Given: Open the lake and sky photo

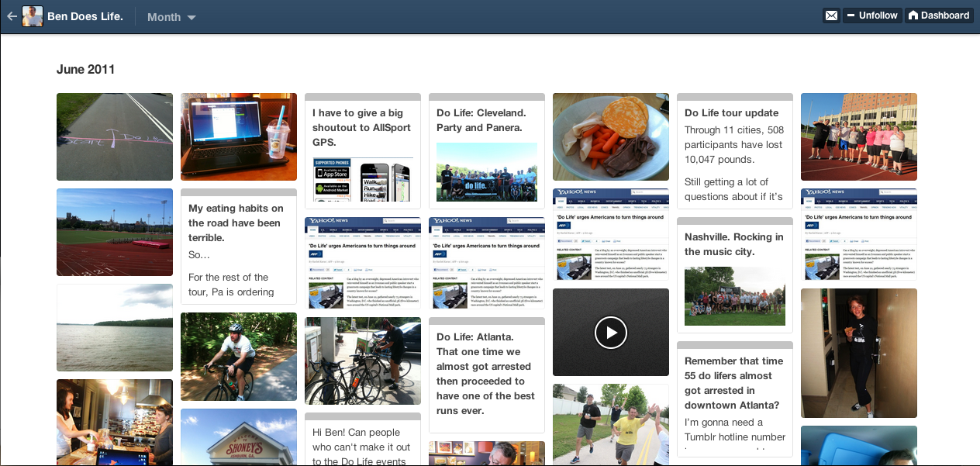Looking at the screenshot, I should [115, 327].
